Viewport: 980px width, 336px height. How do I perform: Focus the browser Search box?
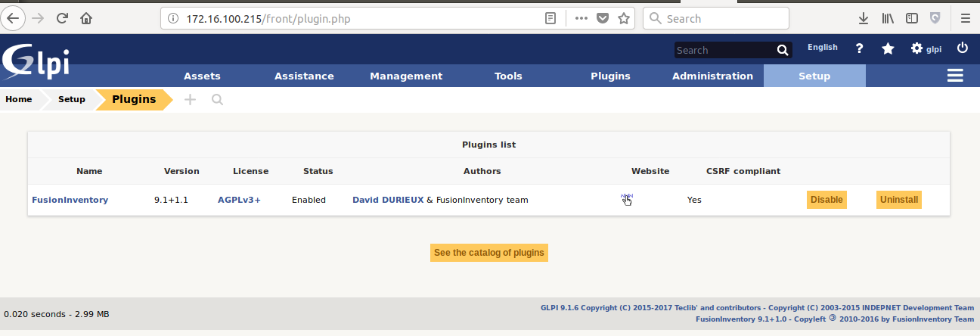click(x=715, y=18)
